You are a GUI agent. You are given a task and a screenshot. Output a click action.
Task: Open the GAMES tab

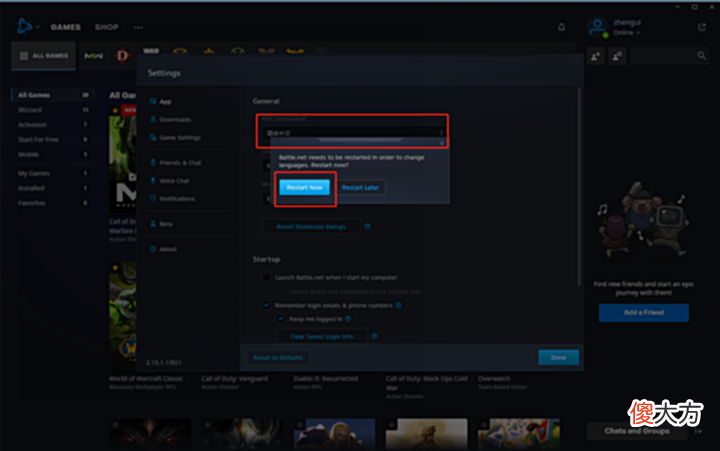pyautogui.click(x=65, y=27)
